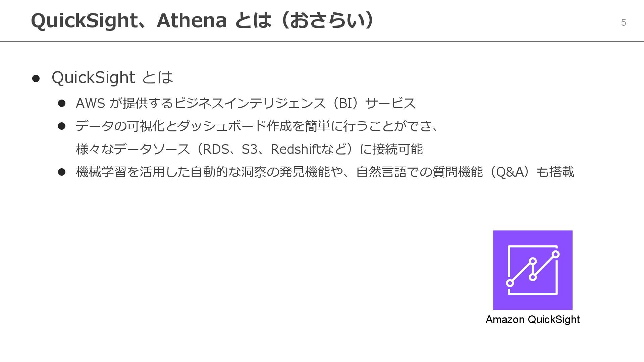Click the line chart graphic inside QuickSight logo

[533, 270]
